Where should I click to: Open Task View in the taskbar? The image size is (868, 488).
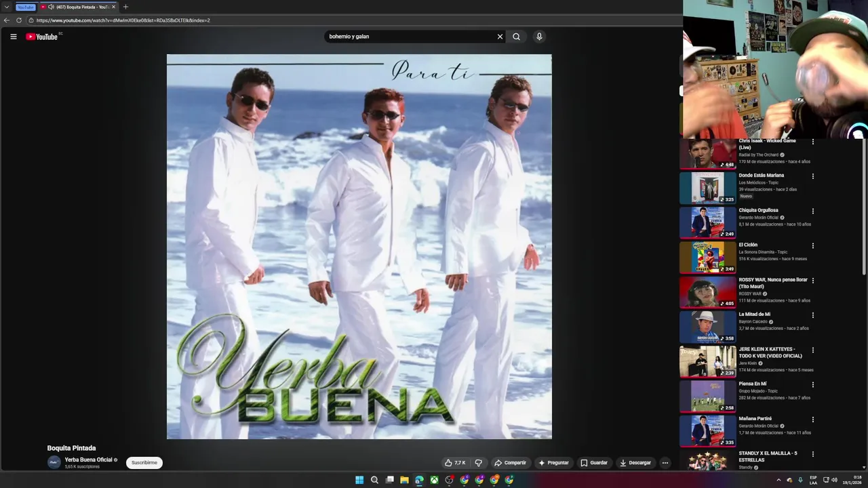pos(389,480)
